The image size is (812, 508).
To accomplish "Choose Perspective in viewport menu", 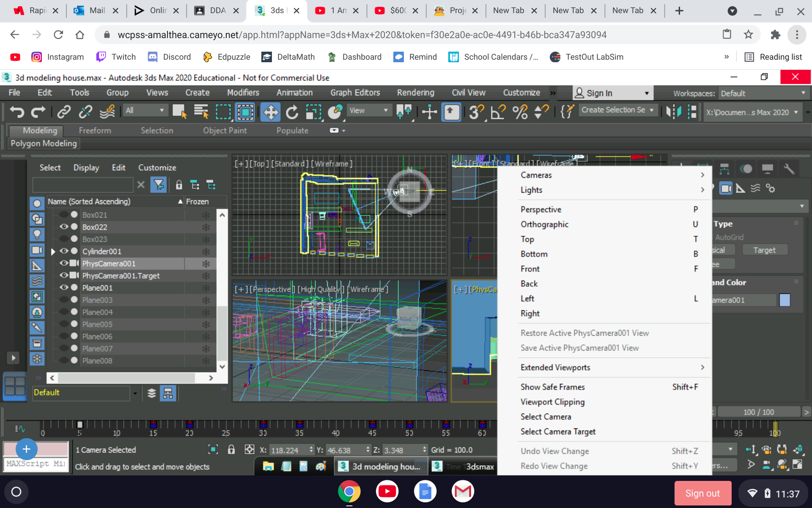I will (612, 210).
